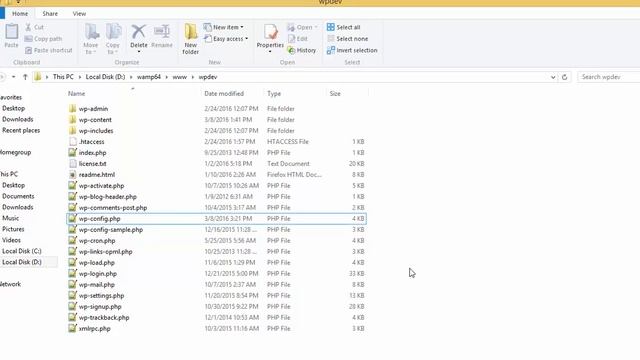Viewport: 640px width, 360px height.
Task: Open the Move to menu
Action: 91,39
